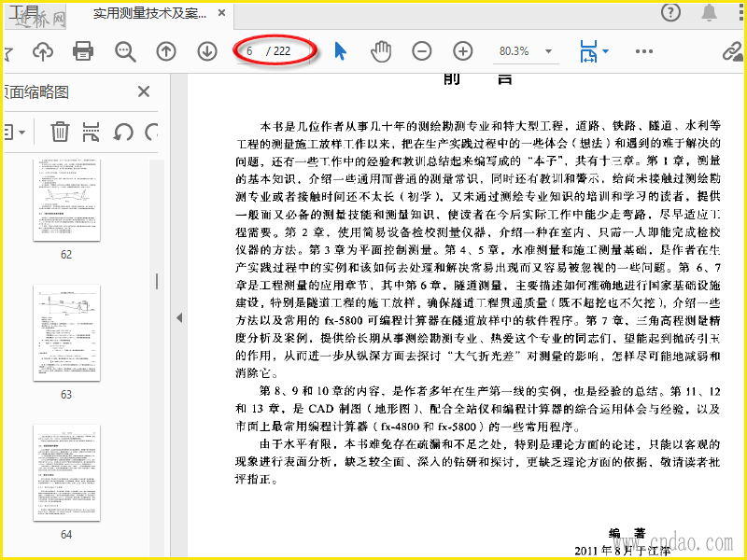
Task: Click the fit-width page display icon
Action: (588, 51)
